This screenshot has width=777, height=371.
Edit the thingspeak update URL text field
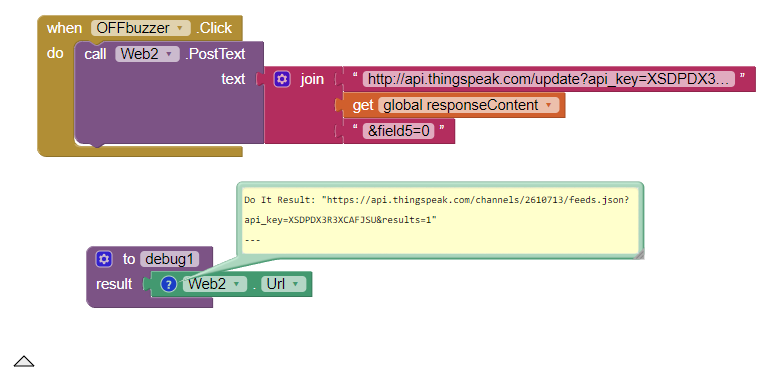(x=549, y=79)
